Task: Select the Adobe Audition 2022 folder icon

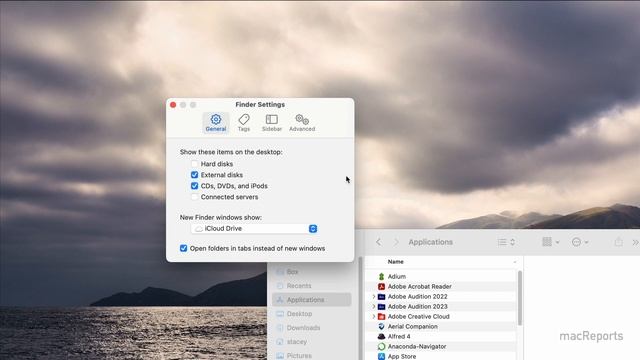Action: click(x=381, y=296)
